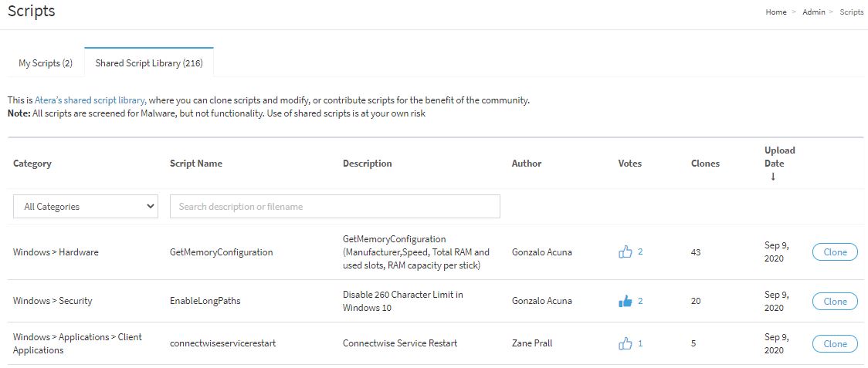This screenshot has height=368, width=868.
Task: Toggle the filled thumbs-up on EnableLongPaths
Action: 625,302
